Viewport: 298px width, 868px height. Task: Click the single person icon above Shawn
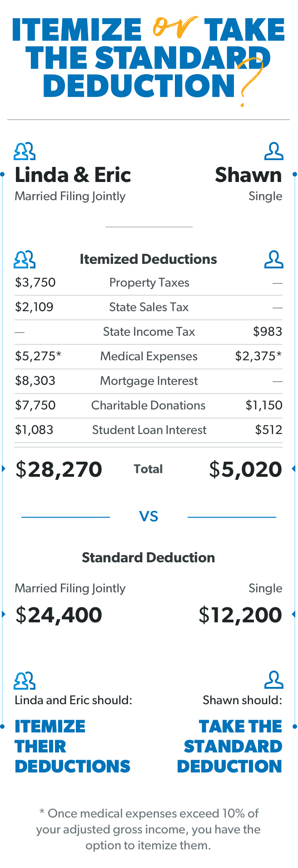(273, 151)
